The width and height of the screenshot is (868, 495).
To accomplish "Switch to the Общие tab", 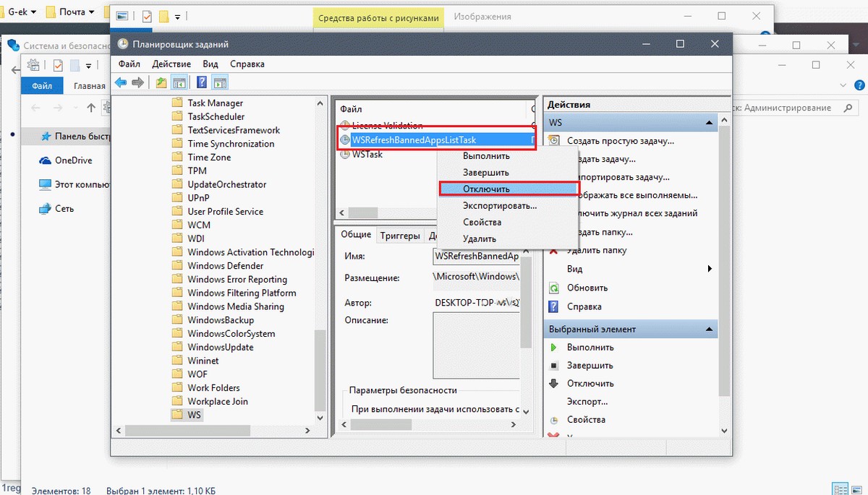I will [356, 235].
